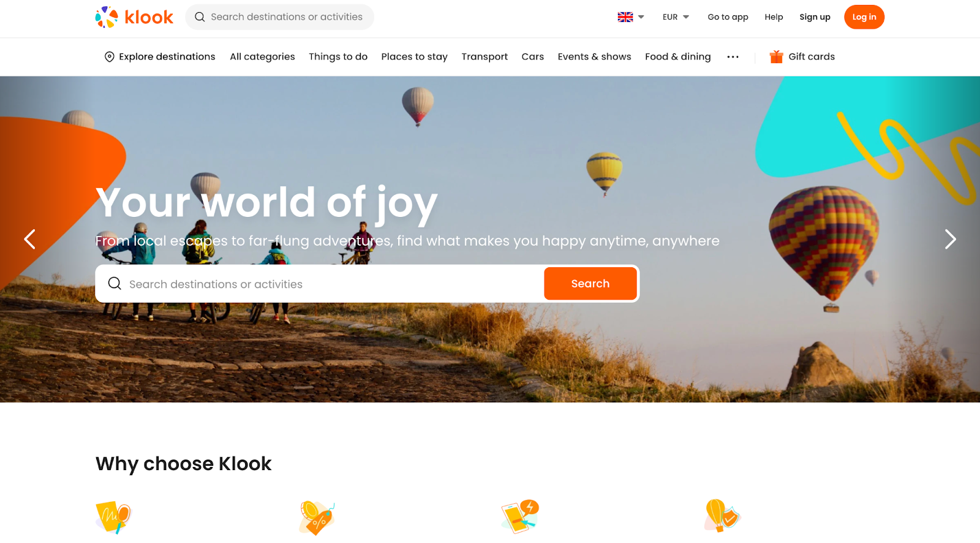Click the Klook logo icon
Image resolution: width=980 pixels, height=543 pixels.
[107, 17]
